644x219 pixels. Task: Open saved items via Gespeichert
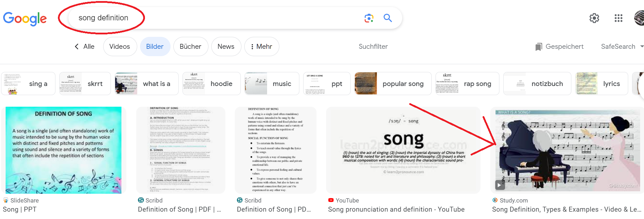pyautogui.click(x=559, y=47)
